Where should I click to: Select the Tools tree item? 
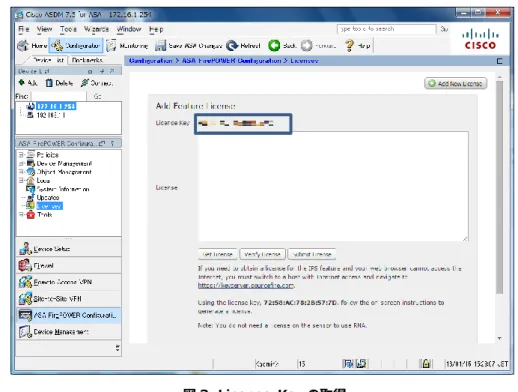coord(44,214)
